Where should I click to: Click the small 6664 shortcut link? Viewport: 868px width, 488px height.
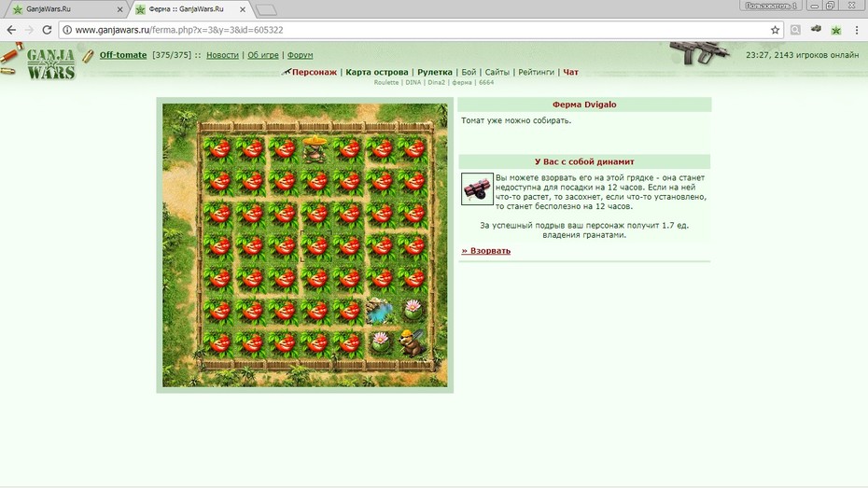(486, 82)
